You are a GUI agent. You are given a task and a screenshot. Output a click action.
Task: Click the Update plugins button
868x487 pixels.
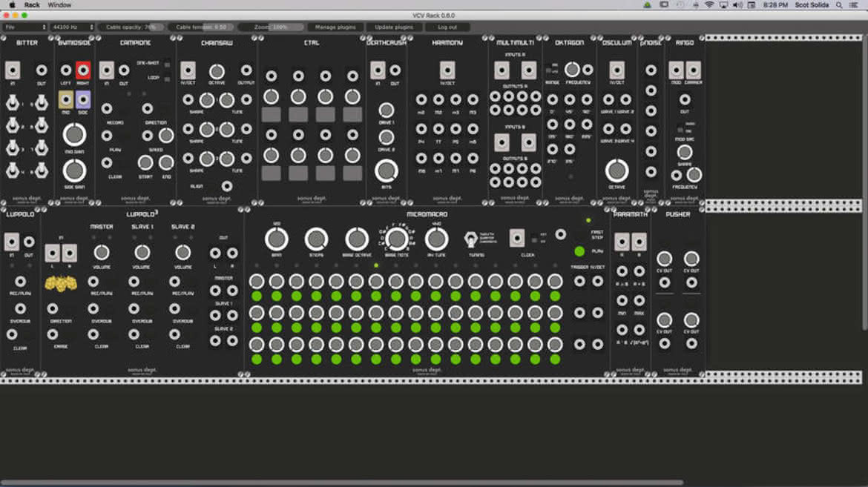[394, 27]
